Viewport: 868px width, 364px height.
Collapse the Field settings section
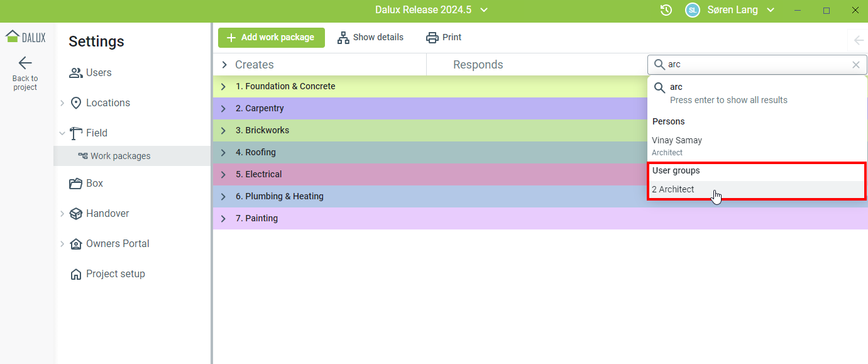tap(62, 133)
